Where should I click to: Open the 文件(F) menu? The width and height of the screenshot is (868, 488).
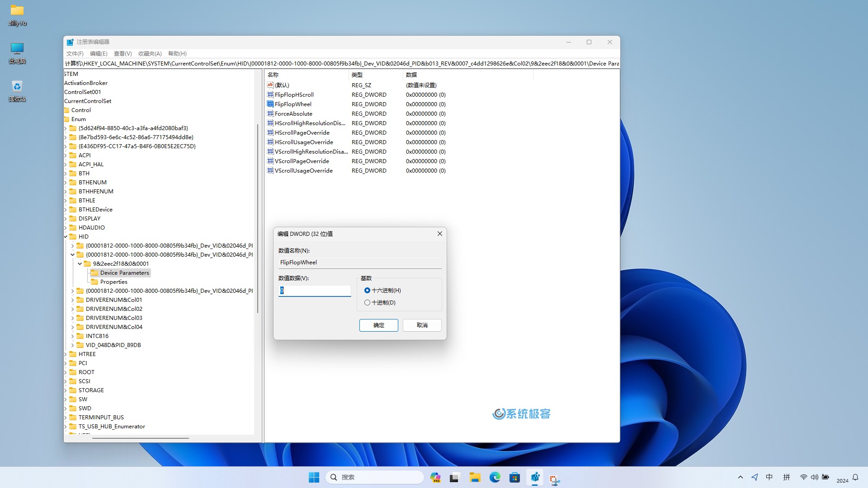coord(75,54)
